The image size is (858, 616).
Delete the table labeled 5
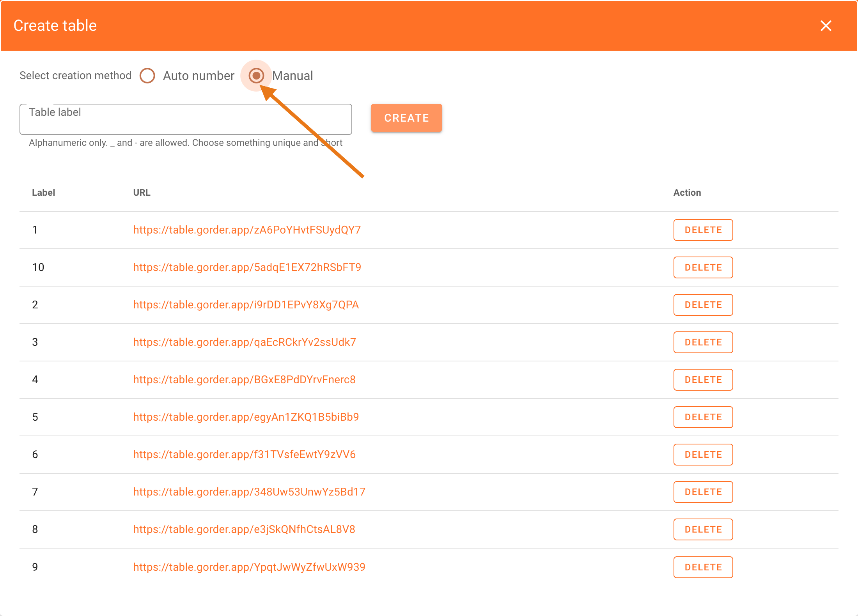pos(703,417)
